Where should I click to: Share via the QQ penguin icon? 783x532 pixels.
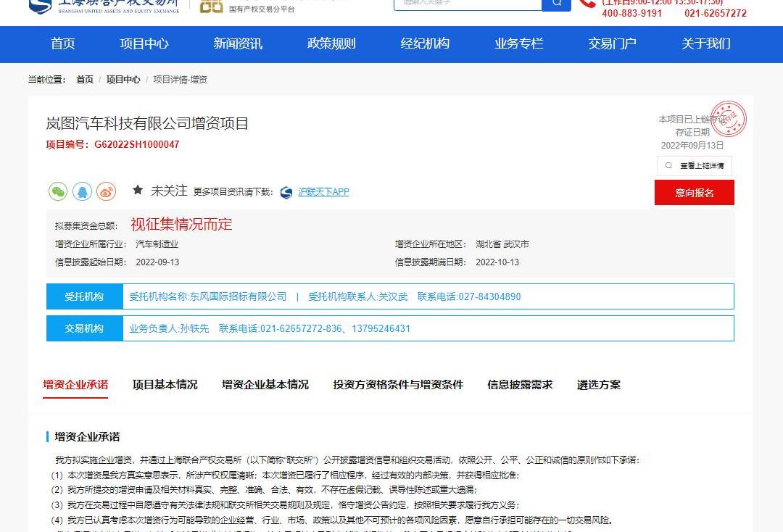tap(83, 191)
